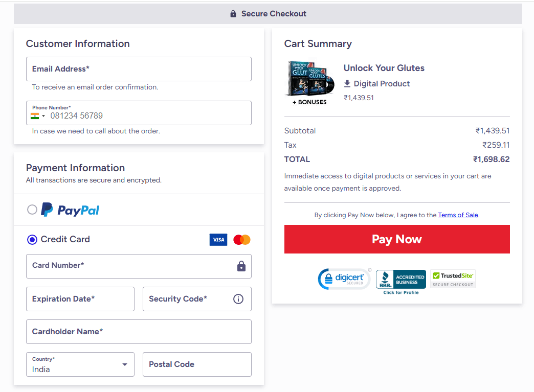Click the Expiration Date field

[x=80, y=299]
